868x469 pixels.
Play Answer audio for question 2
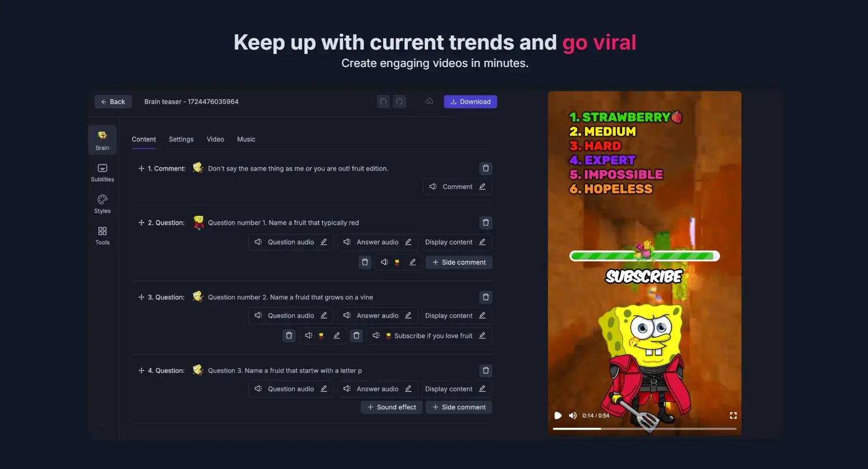pos(347,242)
